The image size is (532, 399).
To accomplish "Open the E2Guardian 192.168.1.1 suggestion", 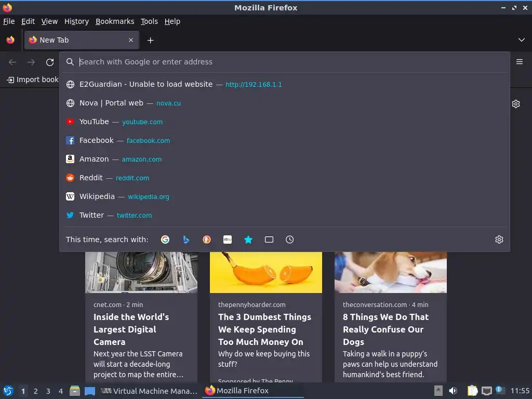I will click(284, 84).
